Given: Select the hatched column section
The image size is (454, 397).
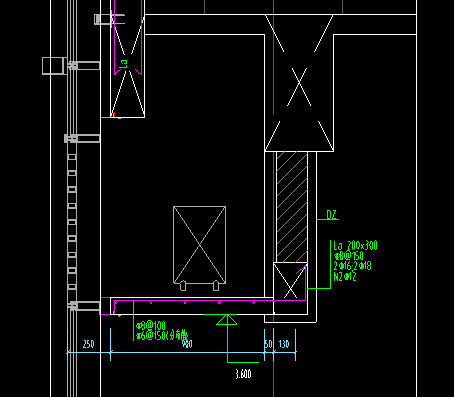Looking at the screenshot, I should 292,207.
